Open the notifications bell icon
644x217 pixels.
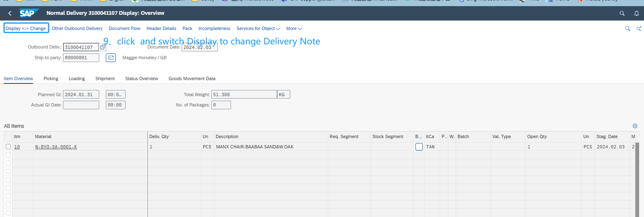click(x=636, y=14)
